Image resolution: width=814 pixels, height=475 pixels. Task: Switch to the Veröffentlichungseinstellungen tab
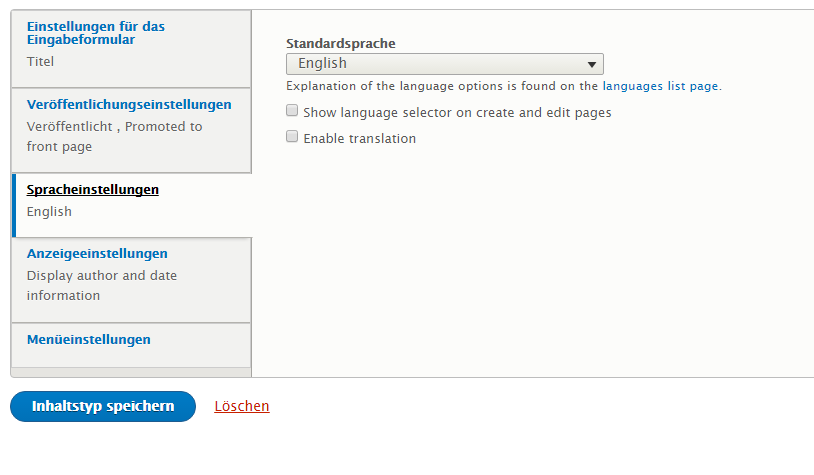(129, 104)
